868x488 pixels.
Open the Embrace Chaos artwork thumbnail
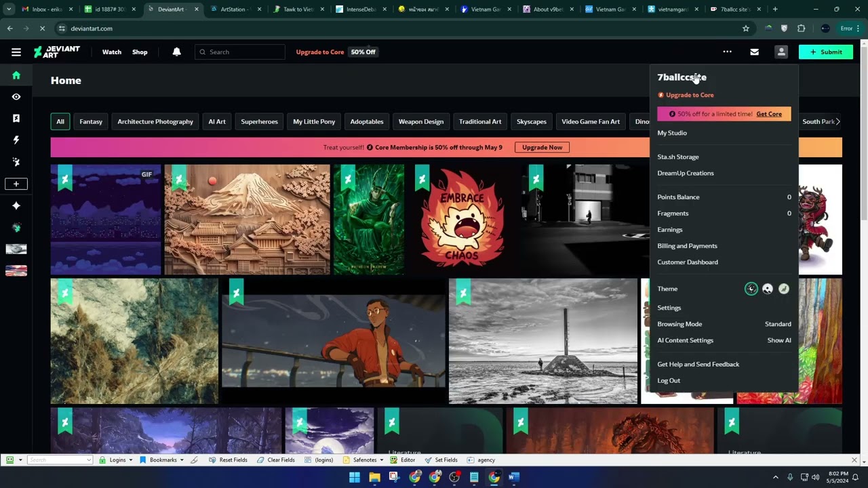click(x=463, y=220)
